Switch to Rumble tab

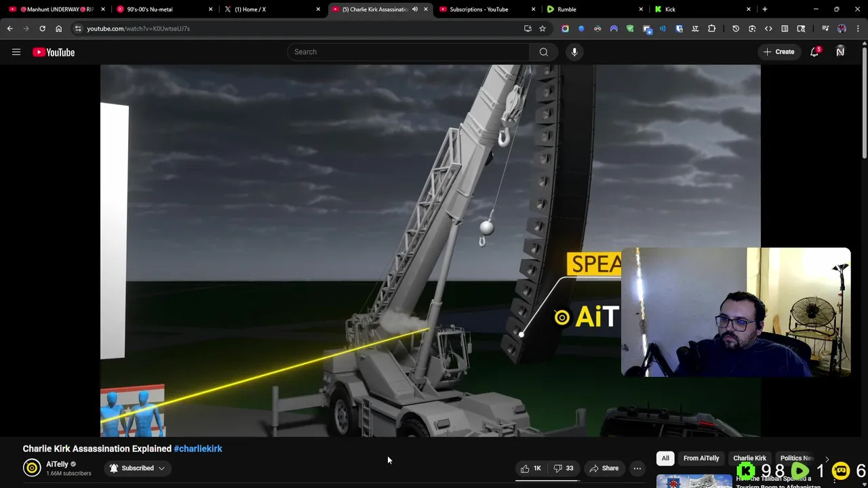590,9
